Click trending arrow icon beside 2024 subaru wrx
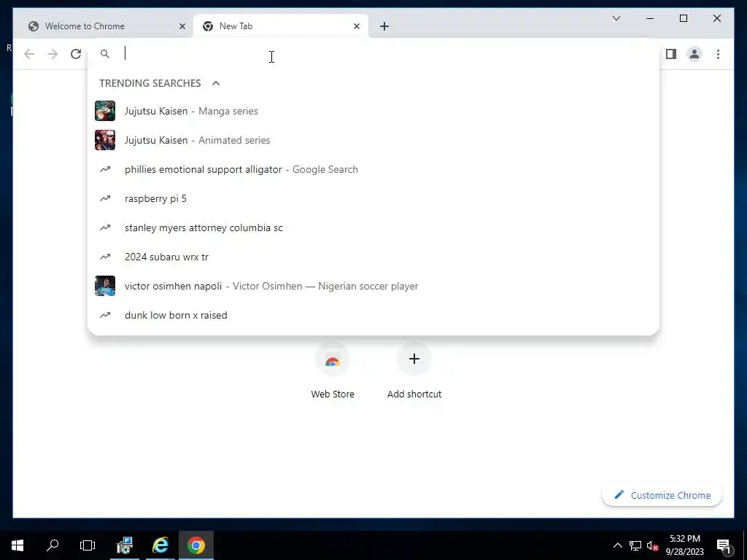 coord(105,257)
